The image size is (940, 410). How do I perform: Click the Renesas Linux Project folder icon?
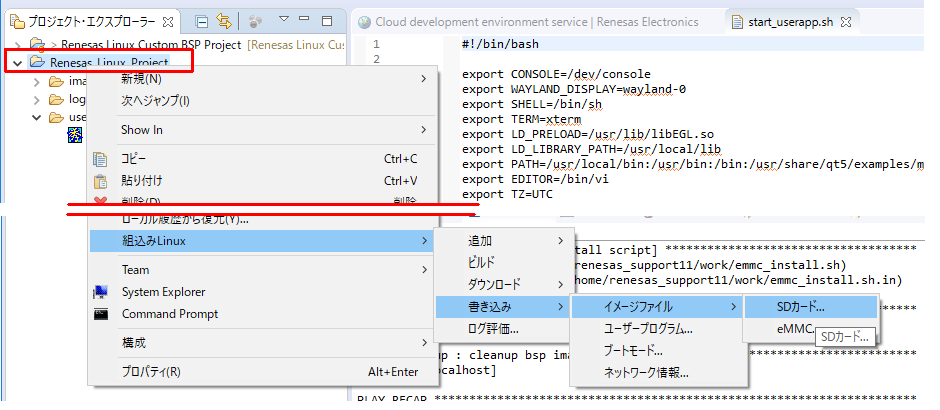(x=37, y=62)
